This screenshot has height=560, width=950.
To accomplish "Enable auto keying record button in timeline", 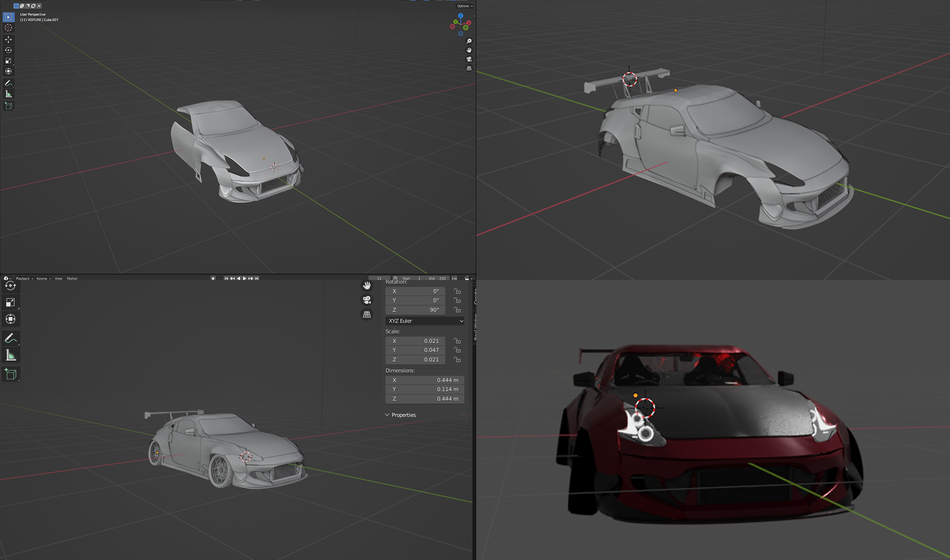I will [x=213, y=278].
